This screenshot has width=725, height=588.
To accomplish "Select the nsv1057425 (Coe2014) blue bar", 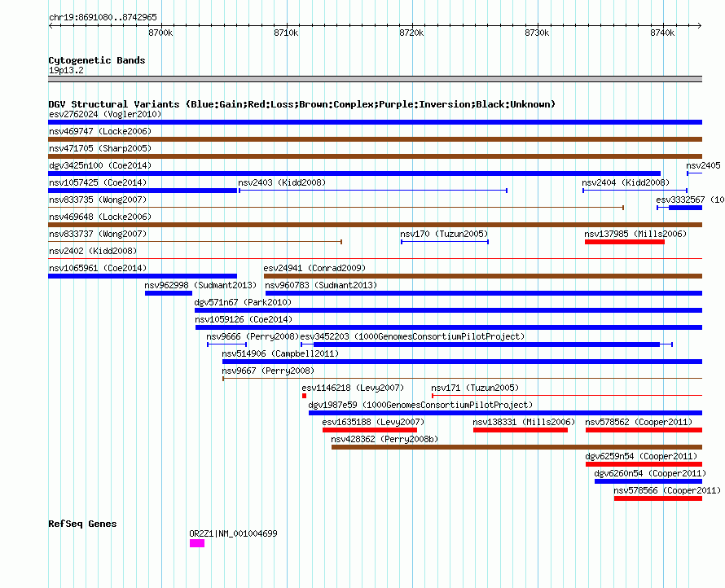I will [x=143, y=191].
